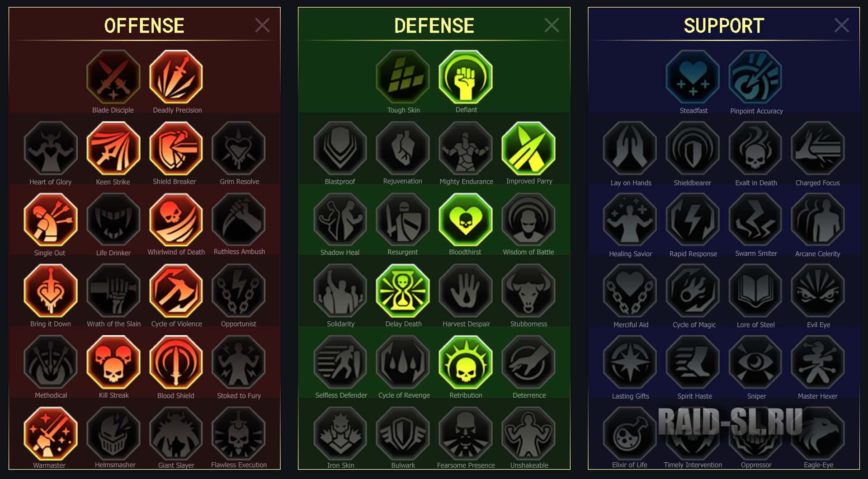The width and height of the screenshot is (868, 479).
Task: Click the Retribution skull mastery
Action: click(x=466, y=362)
